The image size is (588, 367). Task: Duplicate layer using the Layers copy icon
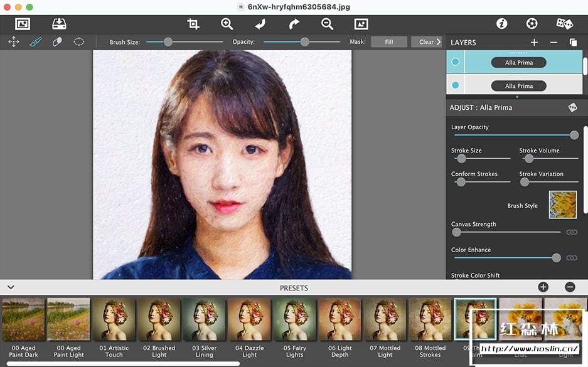(x=573, y=43)
